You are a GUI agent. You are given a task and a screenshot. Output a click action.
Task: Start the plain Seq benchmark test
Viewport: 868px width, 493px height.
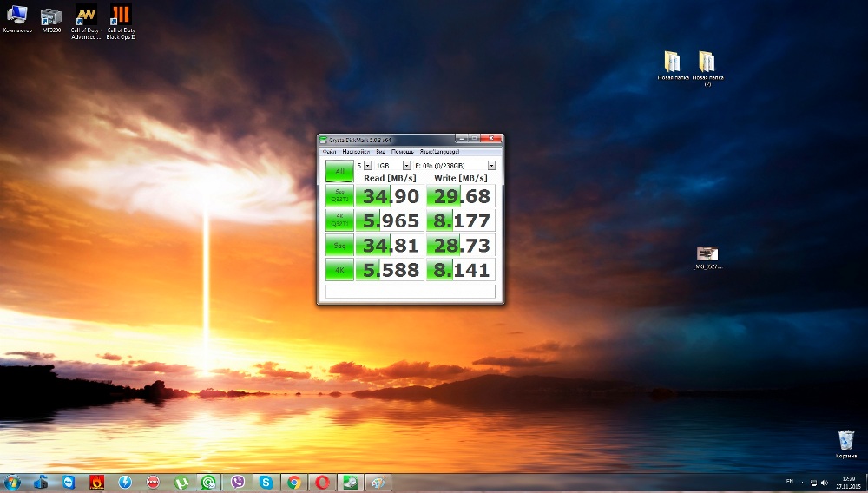339,245
